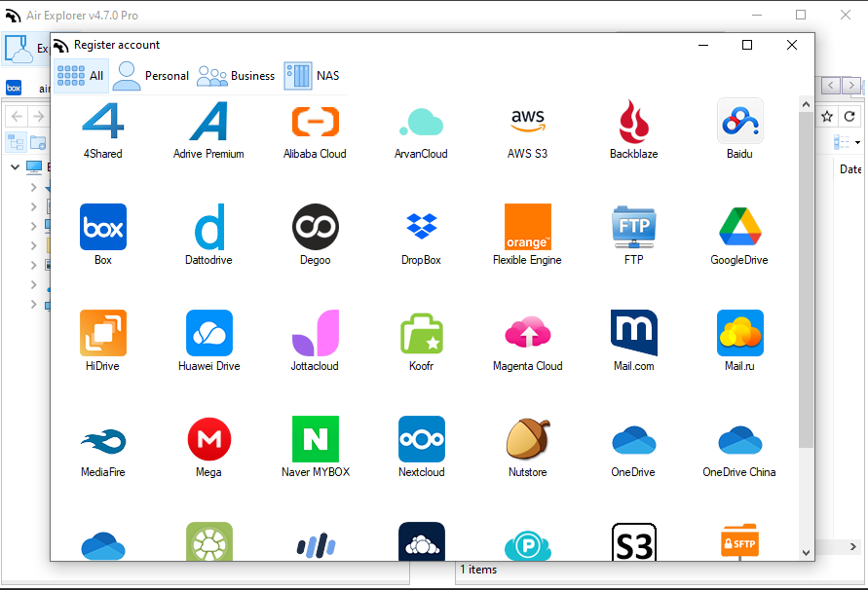
Task: Select Naver MYBOX
Action: tap(315, 447)
